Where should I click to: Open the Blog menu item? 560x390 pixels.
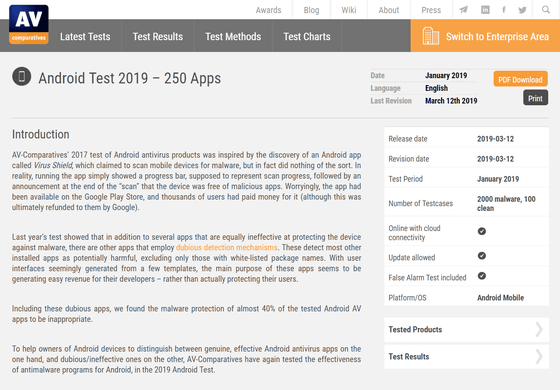[311, 10]
